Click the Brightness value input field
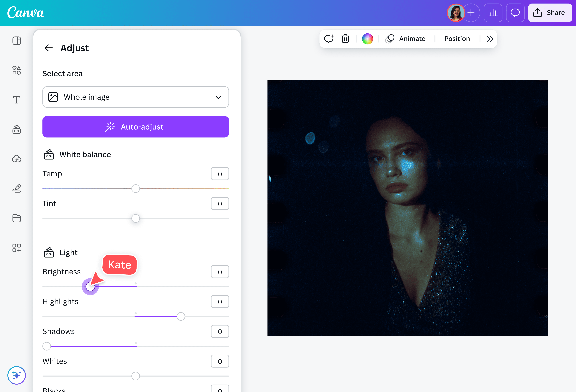Image resolution: width=576 pixels, height=392 pixels. pos(220,272)
